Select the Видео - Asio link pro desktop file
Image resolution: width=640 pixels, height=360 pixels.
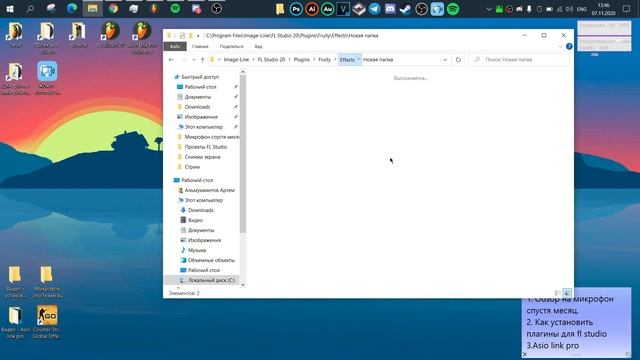(x=15, y=322)
